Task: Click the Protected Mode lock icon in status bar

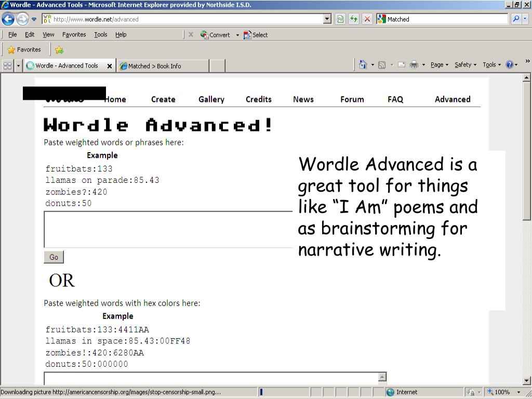Action: click(471, 392)
